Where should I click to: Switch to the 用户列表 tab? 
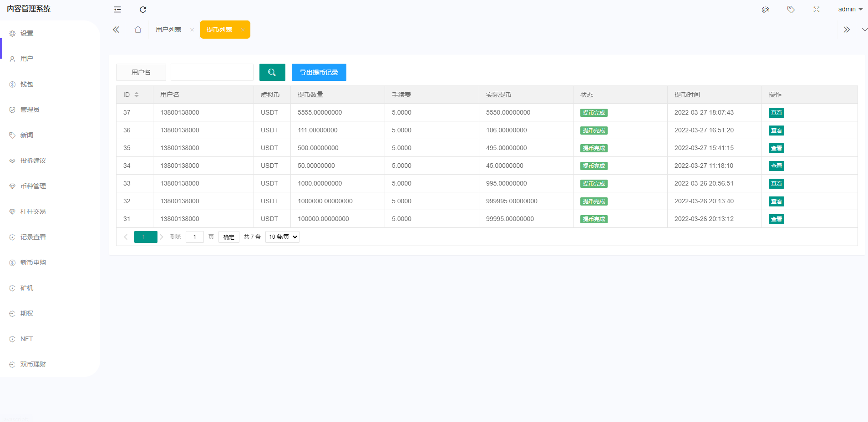tap(168, 30)
